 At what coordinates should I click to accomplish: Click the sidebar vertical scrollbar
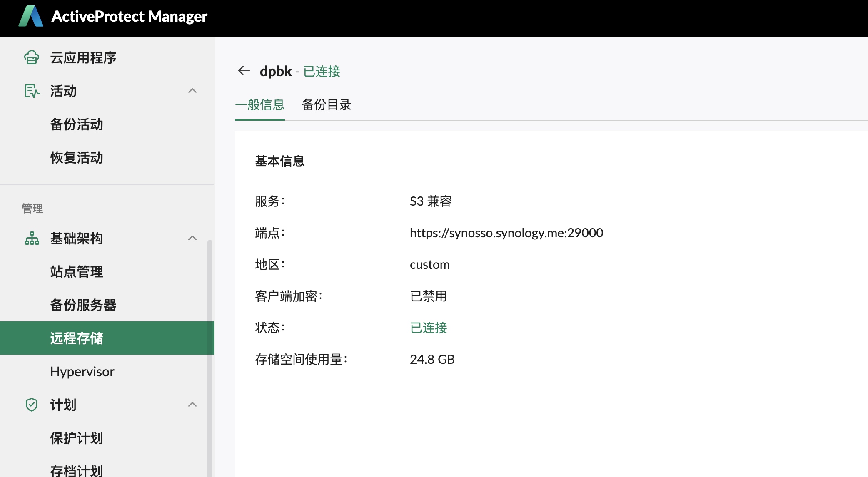[210, 358]
